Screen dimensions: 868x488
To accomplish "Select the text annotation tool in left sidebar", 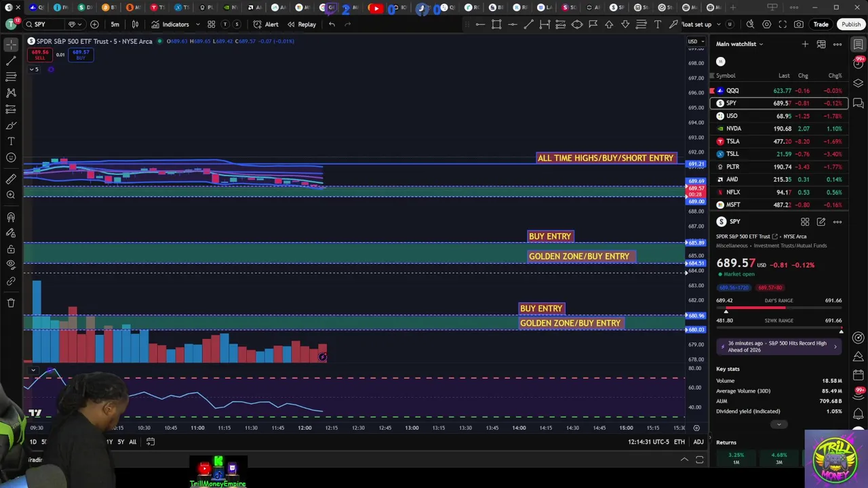I will click(x=11, y=142).
